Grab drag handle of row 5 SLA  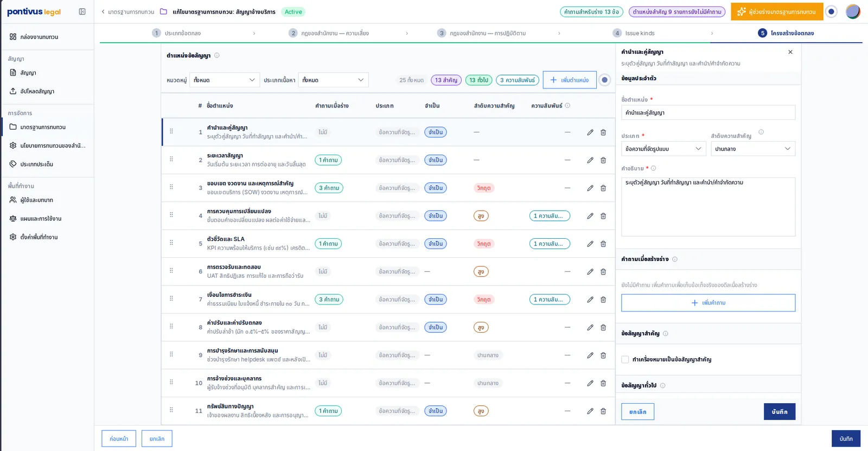171,243
